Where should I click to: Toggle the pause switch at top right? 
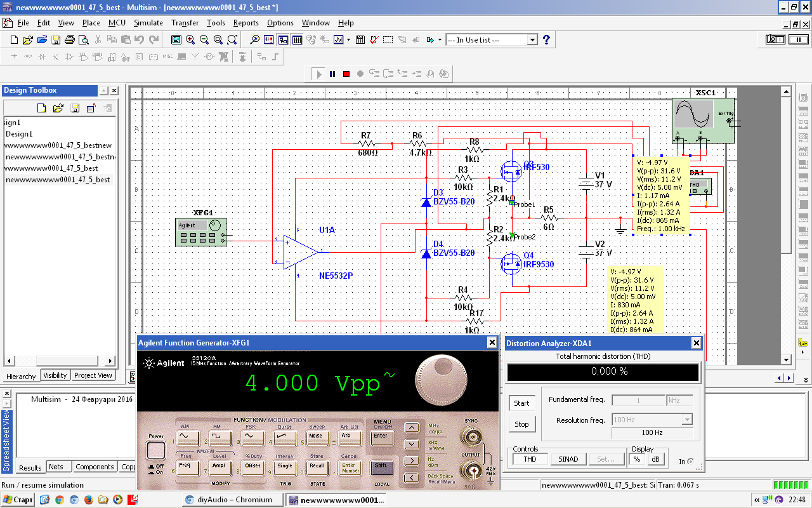pyautogui.click(x=797, y=39)
